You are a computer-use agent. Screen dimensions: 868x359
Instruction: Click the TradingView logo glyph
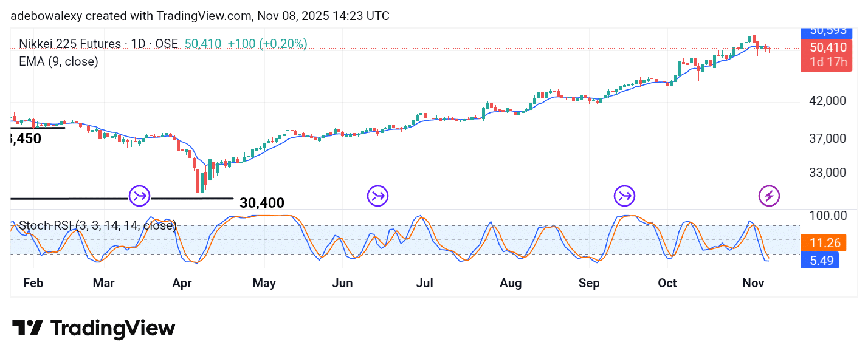tap(28, 328)
